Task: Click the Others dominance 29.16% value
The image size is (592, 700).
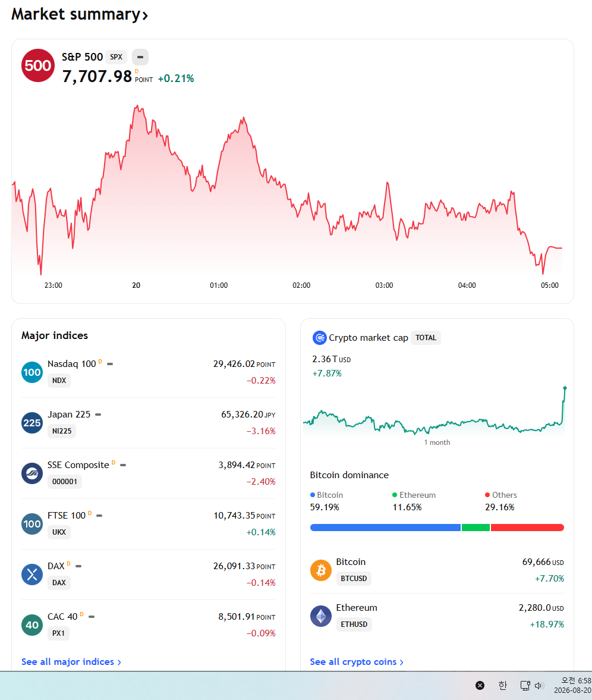Action: (500, 507)
